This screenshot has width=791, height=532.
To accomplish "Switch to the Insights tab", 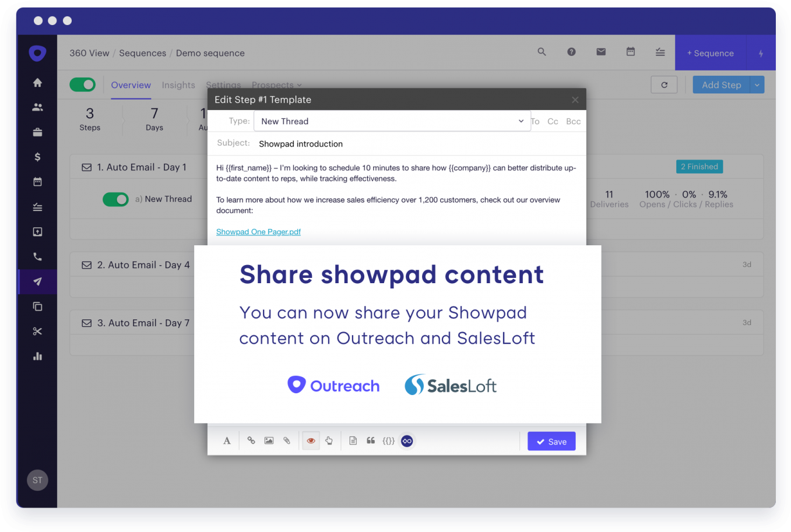I will click(178, 85).
